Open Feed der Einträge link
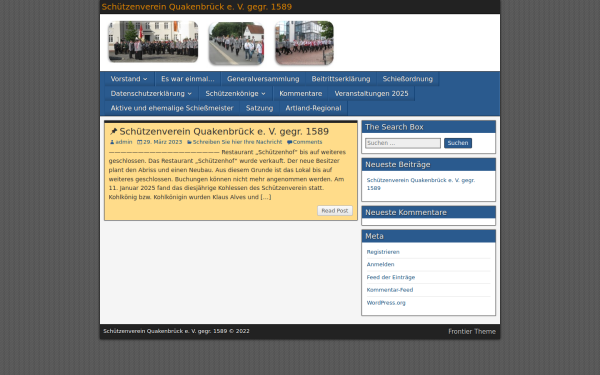 391,277
